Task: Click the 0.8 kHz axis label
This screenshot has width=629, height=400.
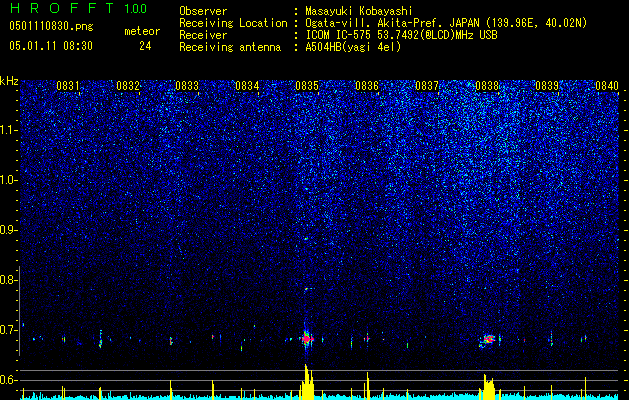Action: point(8,280)
